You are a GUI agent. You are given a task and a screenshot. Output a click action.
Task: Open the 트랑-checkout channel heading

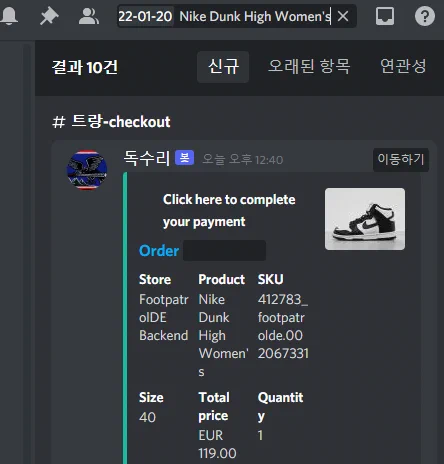pos(111,121)
